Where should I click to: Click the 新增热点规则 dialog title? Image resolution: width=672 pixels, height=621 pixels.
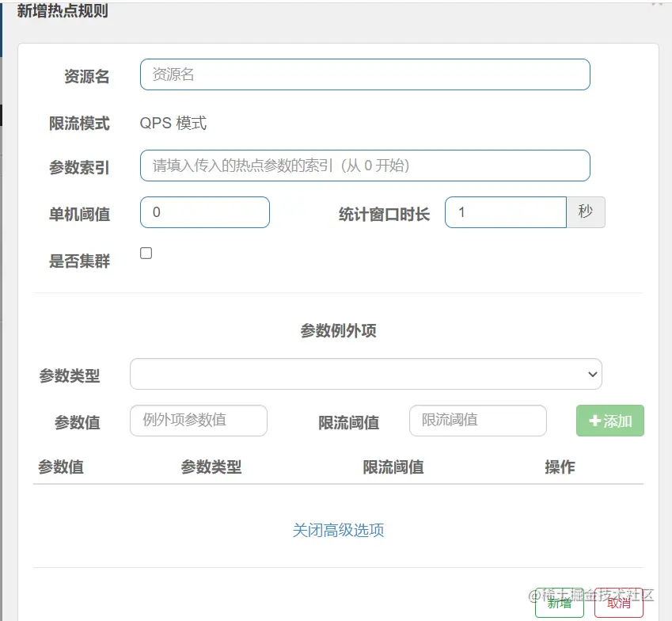tap(63, 11)
